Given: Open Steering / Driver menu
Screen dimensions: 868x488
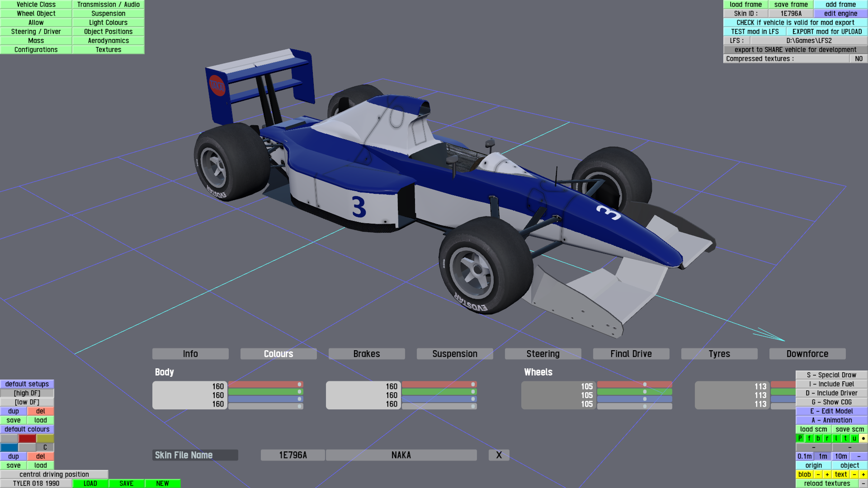Looking at the screenshot, I should [36, 32].
